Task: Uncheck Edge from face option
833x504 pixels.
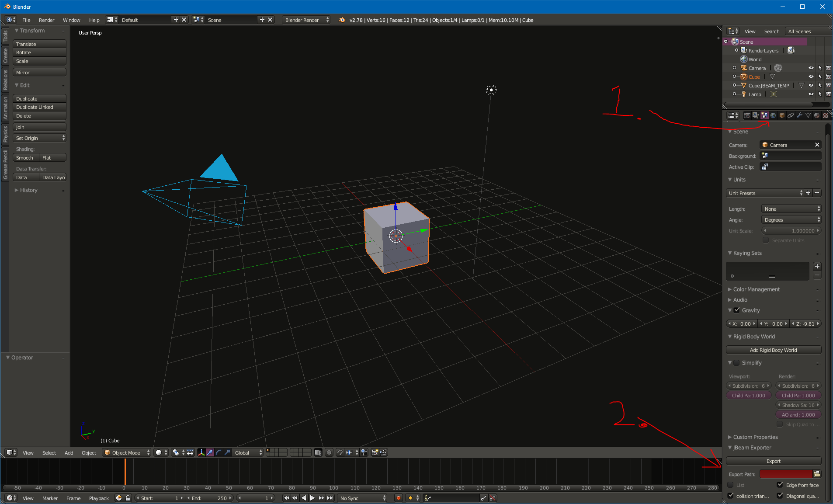Action: point(780,484)
